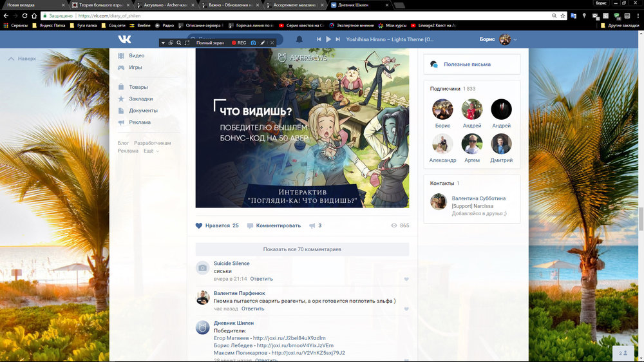
Task: Like Валентин Парфенюк's comment
Action: pyautogui.click(x=406, y=309)
